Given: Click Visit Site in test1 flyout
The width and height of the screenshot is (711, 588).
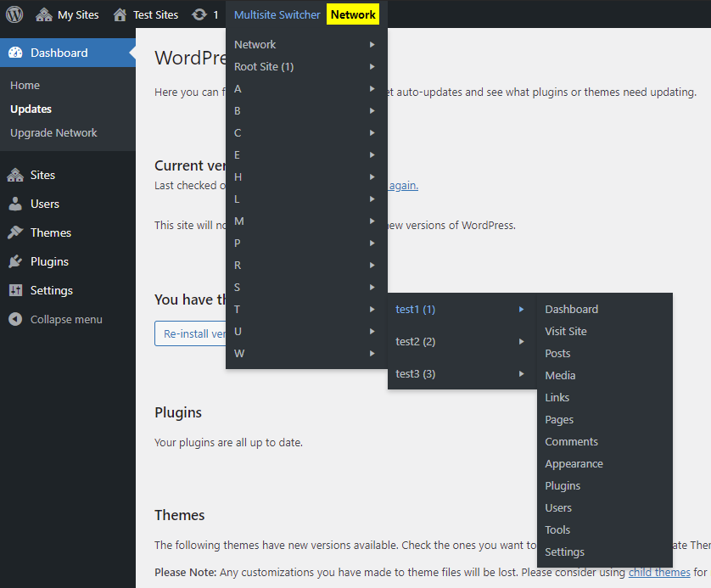Looking at the screenshot, I should (566, 332).
